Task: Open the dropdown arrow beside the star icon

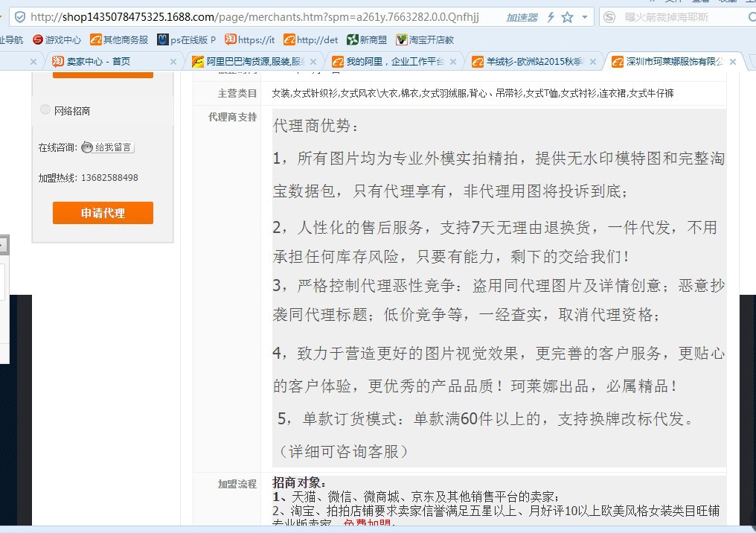Action: [585, 17]
